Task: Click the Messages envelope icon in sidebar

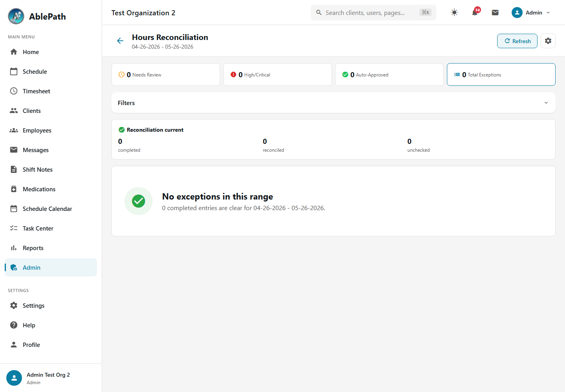Action: coord(14,150)
